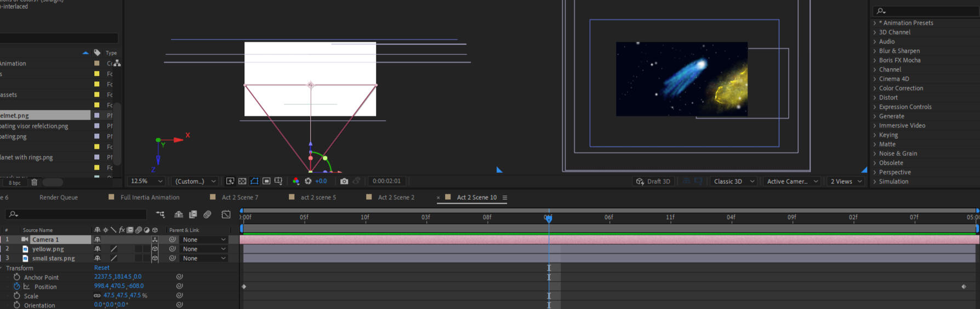Expand the Color Correction effects category
Image resolution: width=980 pixels, height=309 pixels.
pyautogui.click(x=901, y=88)
